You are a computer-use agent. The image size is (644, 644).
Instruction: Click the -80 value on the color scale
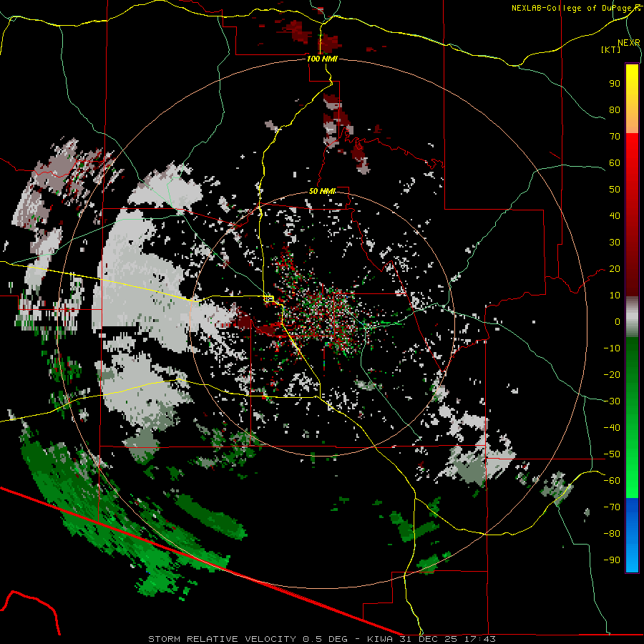click(612, 534)
